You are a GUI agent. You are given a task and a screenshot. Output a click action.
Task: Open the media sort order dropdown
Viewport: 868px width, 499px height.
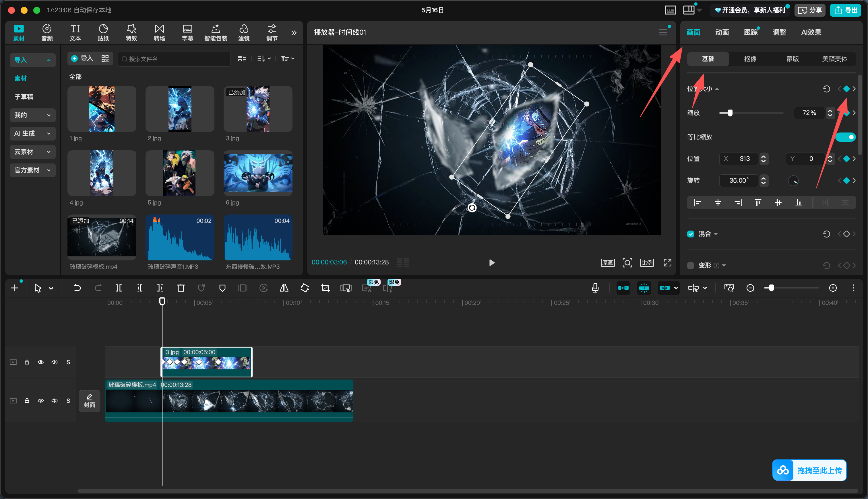(264, 59)
